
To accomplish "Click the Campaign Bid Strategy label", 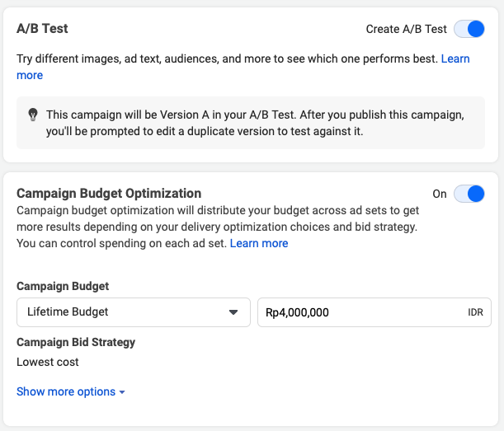I will (76, 342).
